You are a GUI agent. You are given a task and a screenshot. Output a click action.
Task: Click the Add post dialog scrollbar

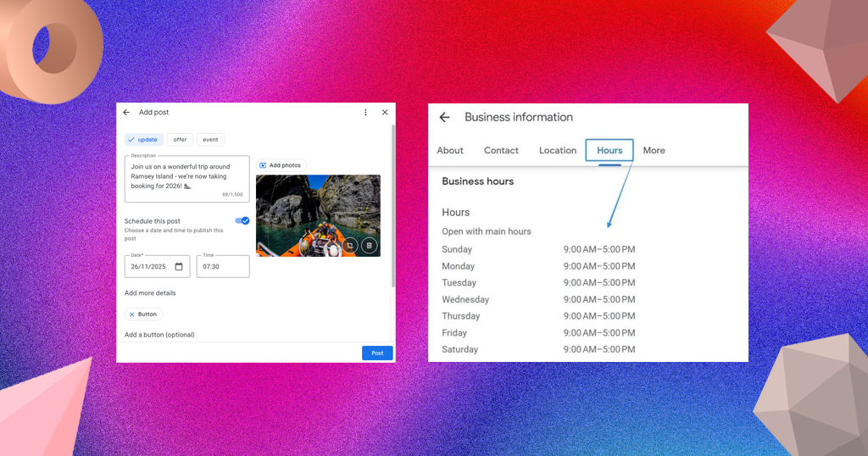pos(393,205)
